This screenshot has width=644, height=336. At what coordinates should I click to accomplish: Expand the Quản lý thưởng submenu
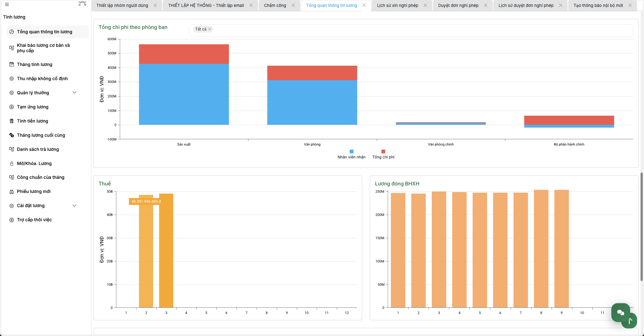(75, 93)
